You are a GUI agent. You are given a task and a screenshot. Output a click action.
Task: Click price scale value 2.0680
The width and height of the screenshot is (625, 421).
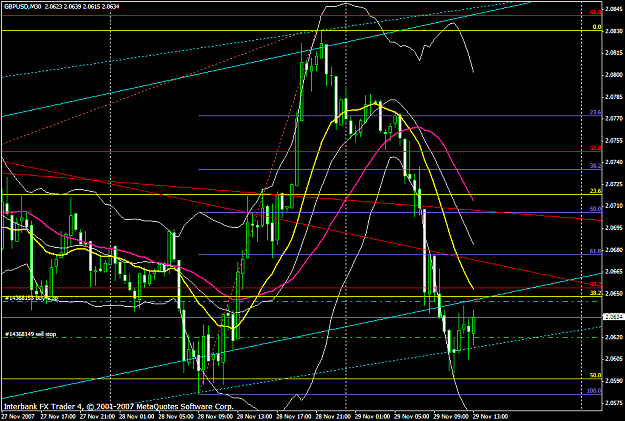[x=613, y=250]
